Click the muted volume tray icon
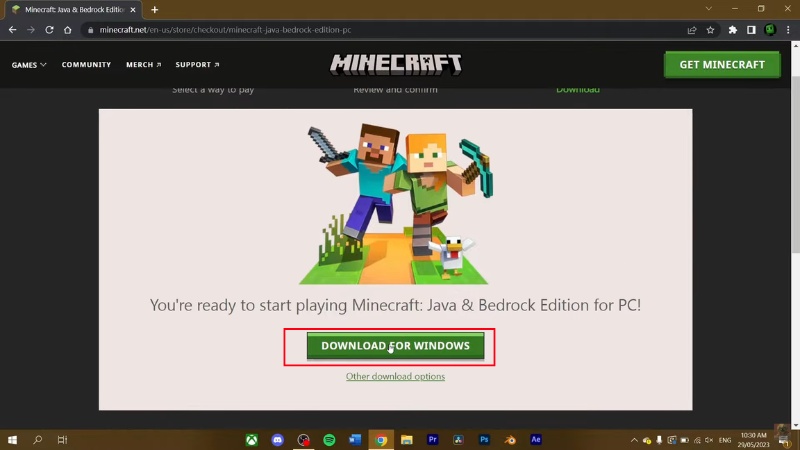Image resolution: width=800 pixels, height=450 pixels. (x=709, y=440)
